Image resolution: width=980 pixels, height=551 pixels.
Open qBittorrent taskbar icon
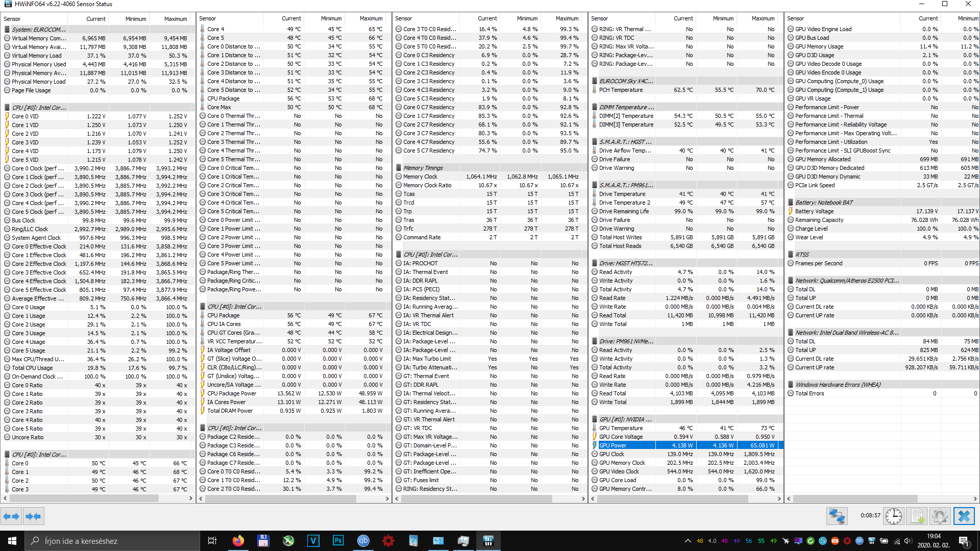coord(363,541)
